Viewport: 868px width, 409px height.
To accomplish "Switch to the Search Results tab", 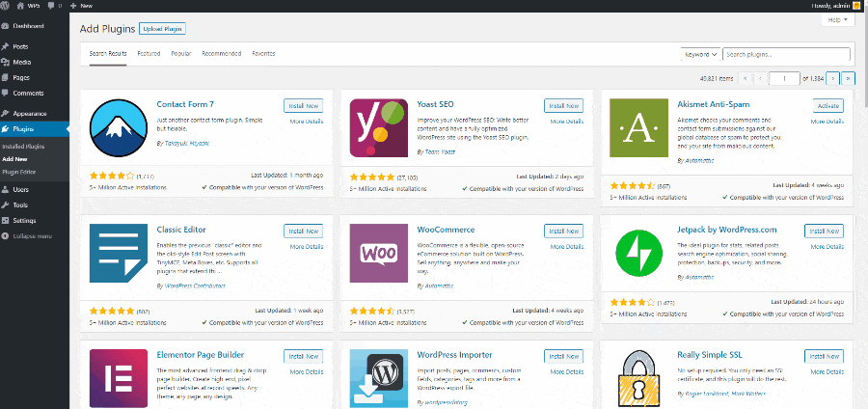I will (108, 54).
